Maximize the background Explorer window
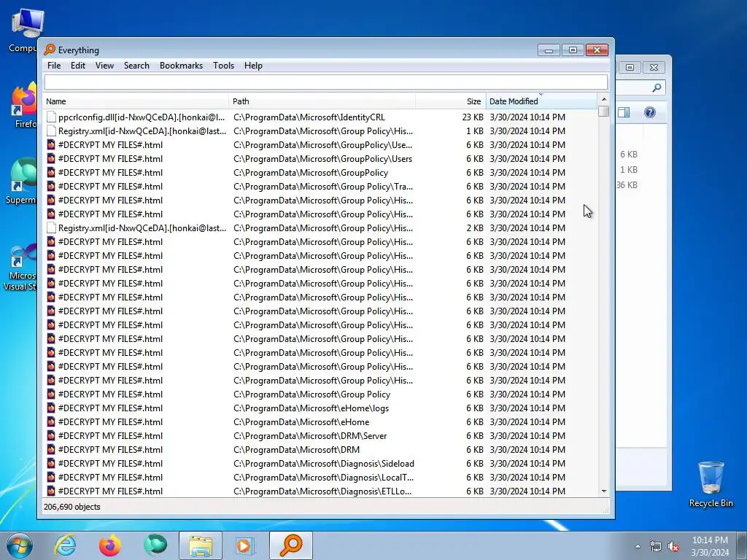This screenshot has height=560, width=747. pyautogui.click(x=630, y=67)
